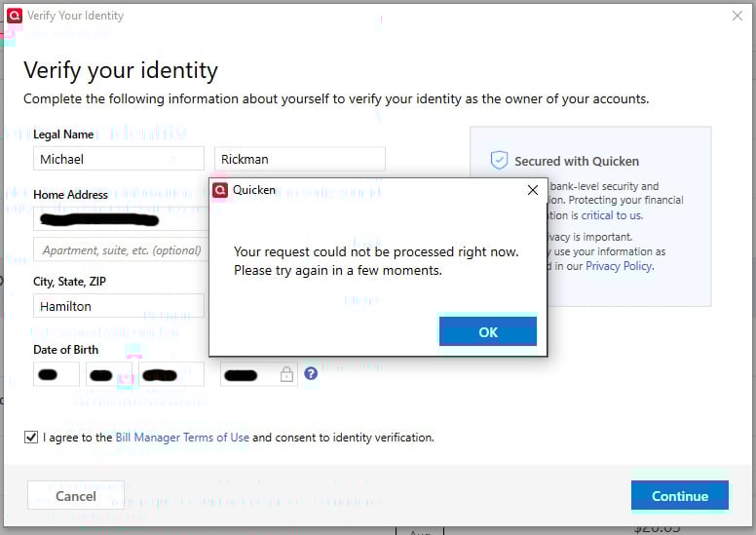The width and height of the screenshot is (756, 535).
Task: Click the 'Please try again in a few moments.' text
Action: (338, 270)
